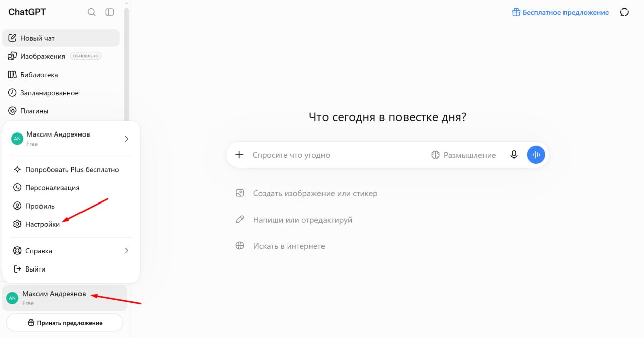The height and width of the screenshot is (338, 644).
Task: Click the microphone dictation icon
Action: [514, 155]
